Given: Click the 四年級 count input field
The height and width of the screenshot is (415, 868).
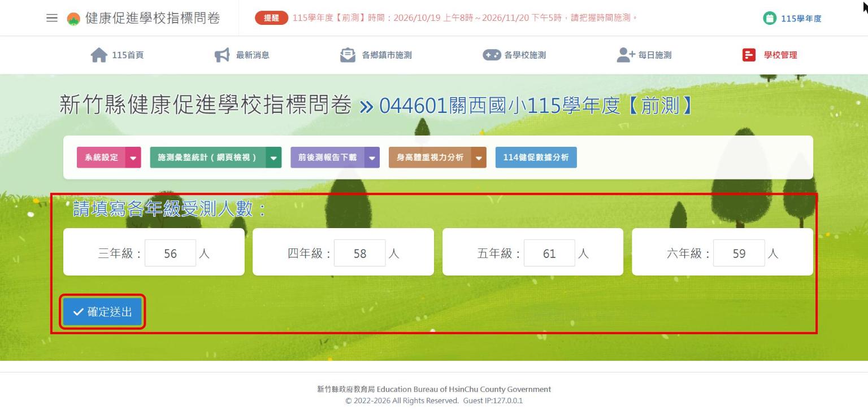Looking at the screenshot, I should pos(360,253).
